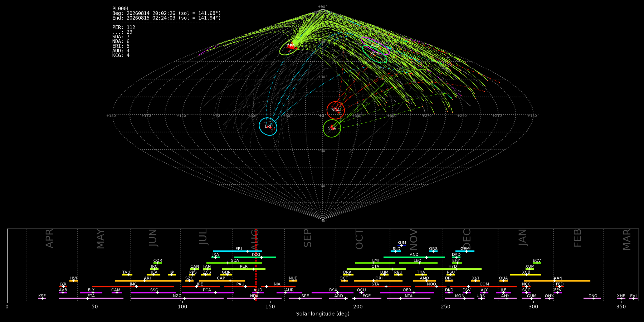644x322 pixels.
Task: Click the LEO shower bar in timeline
Action: [418, 263]
